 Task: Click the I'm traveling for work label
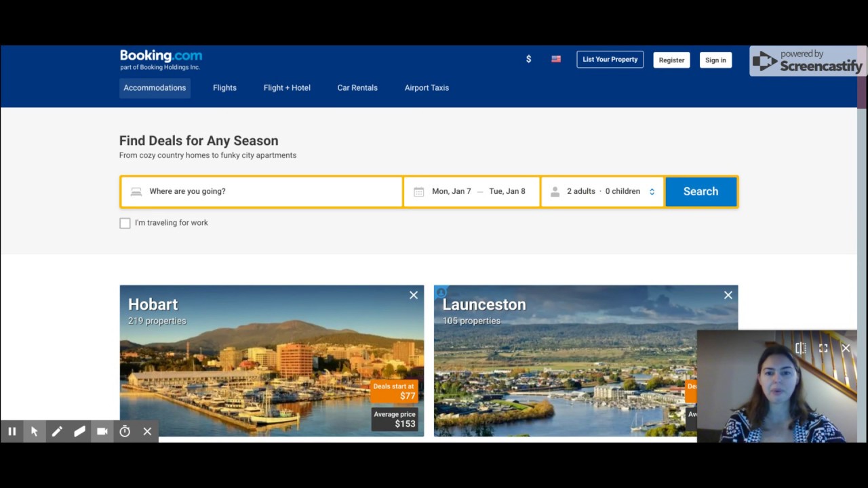tap(172, 223)
